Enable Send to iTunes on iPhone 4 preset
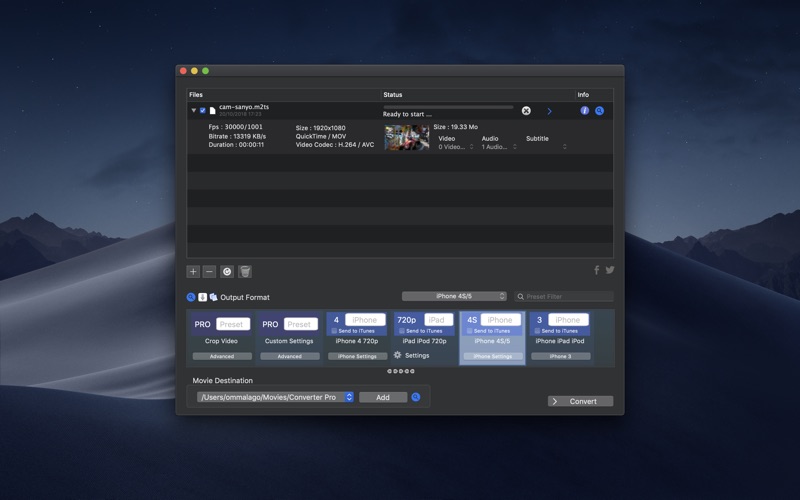800x500 pixels. click(x=334, y=331)
